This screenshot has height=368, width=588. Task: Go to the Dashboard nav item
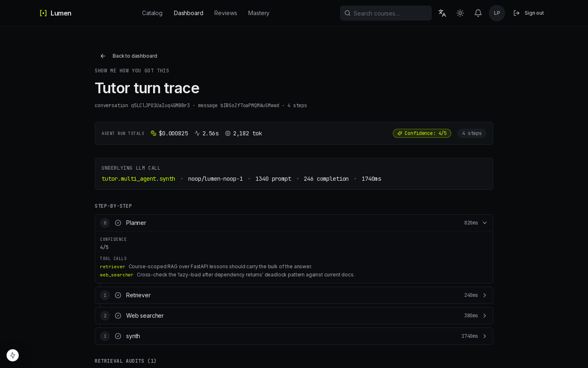189,13
